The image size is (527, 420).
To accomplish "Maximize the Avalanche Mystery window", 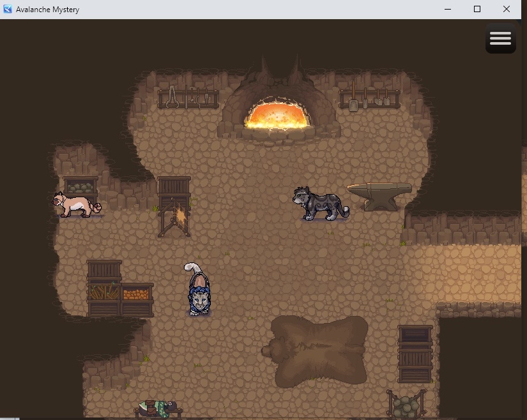I will [477, 9].
